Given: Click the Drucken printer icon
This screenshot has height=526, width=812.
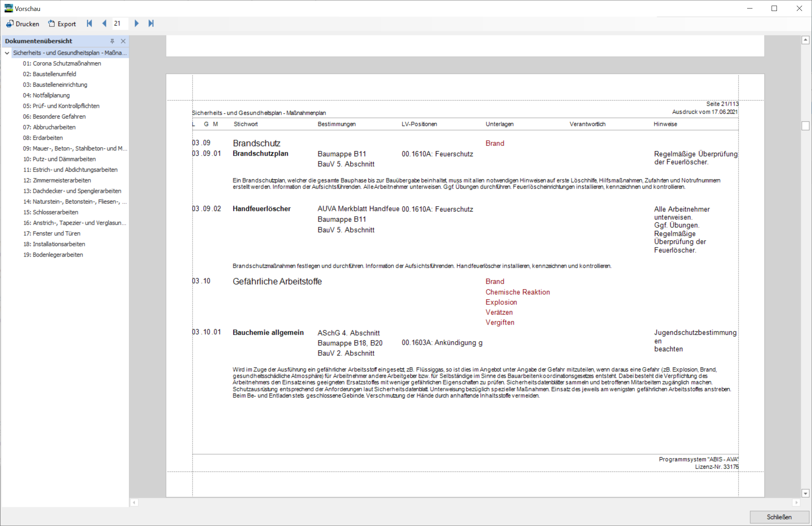Looking at the screenshot, I should [10, 24].
